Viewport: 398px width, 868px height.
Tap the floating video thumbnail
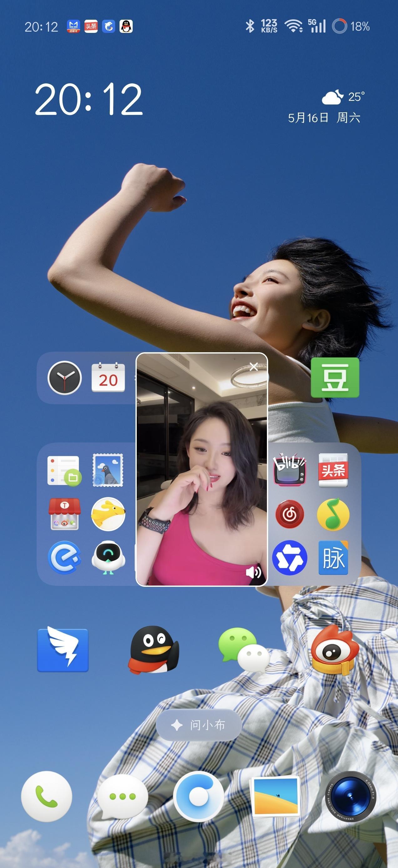202,469
